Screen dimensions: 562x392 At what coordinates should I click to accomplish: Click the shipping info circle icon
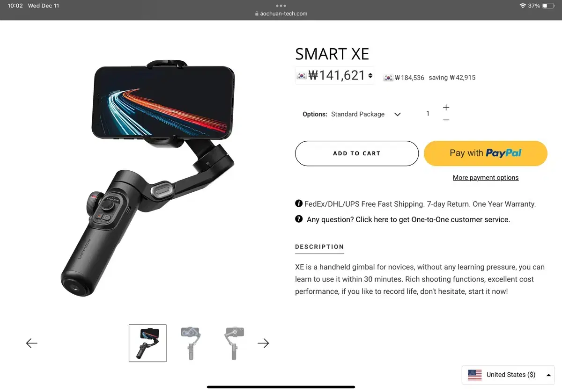(x=299, y=203)
